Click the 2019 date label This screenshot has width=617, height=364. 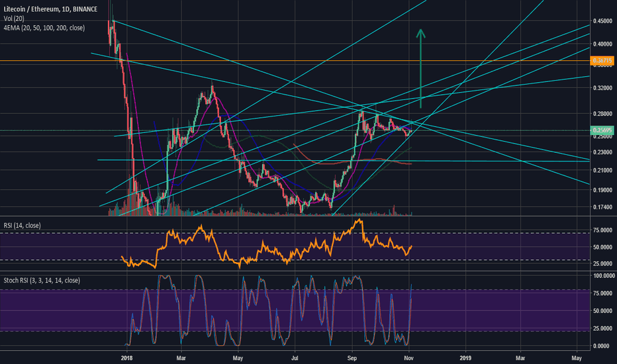465,358
